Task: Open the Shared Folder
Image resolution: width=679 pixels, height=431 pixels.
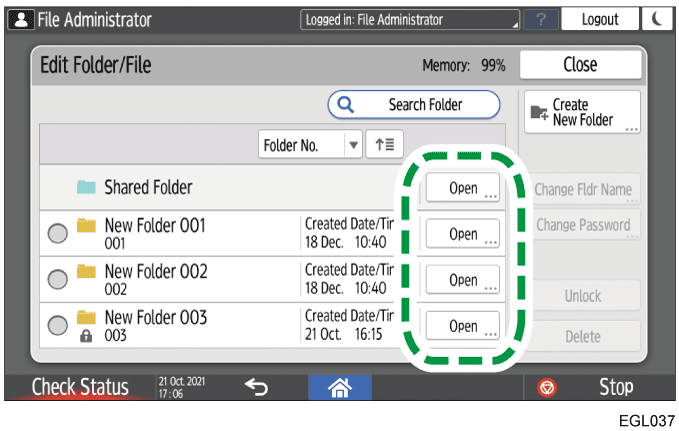Action: [462, 188]
